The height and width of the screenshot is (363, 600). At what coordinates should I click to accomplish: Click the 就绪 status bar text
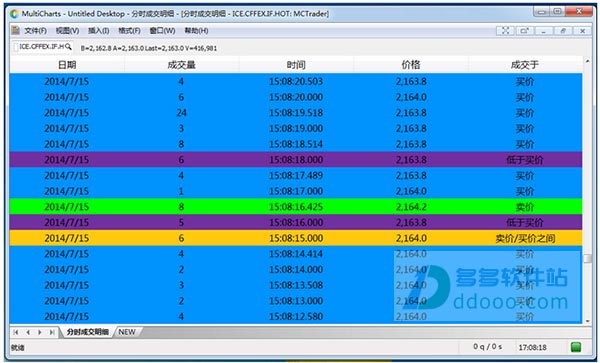17,347
